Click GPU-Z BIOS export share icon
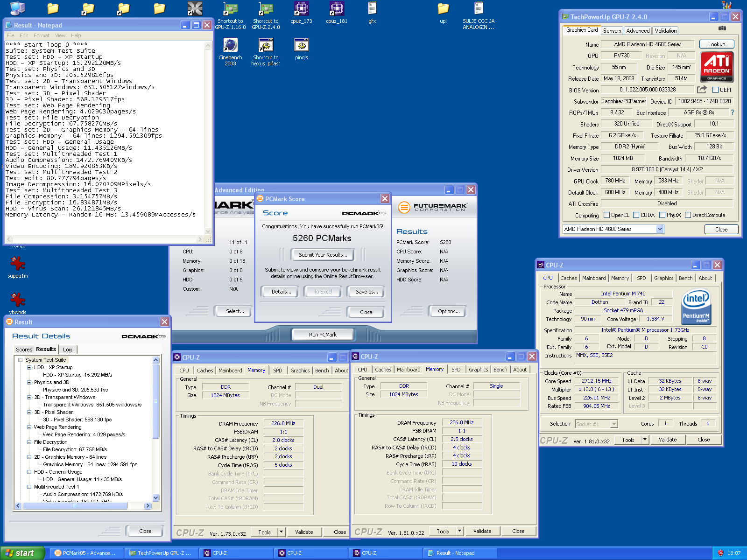The height and width of the screenshot is (560, 747). coord(702,89)
